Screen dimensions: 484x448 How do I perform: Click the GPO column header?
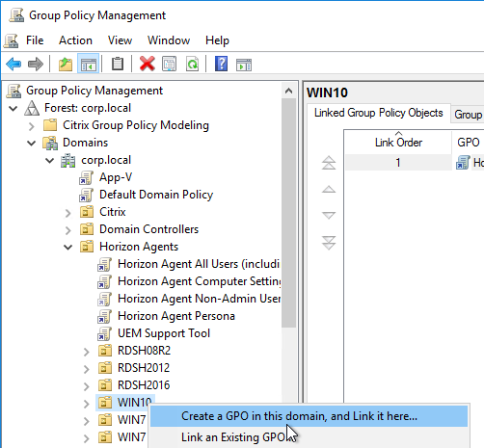469,142
